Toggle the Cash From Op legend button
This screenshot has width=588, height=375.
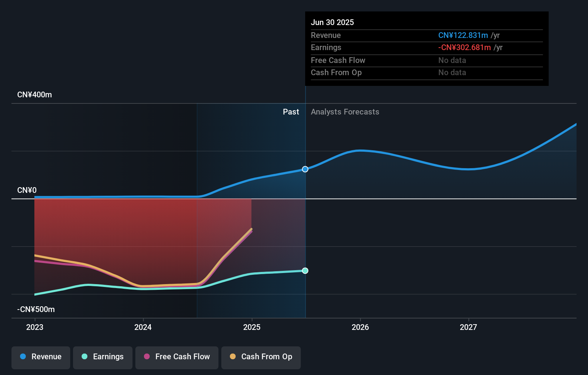click(x=261, y=357)
